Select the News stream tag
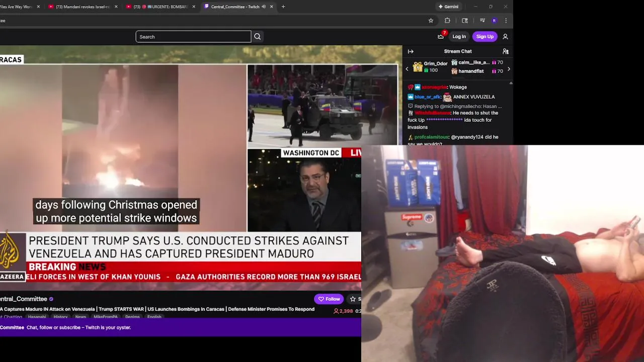Viewport: 644px width, 362px height. 80,317
